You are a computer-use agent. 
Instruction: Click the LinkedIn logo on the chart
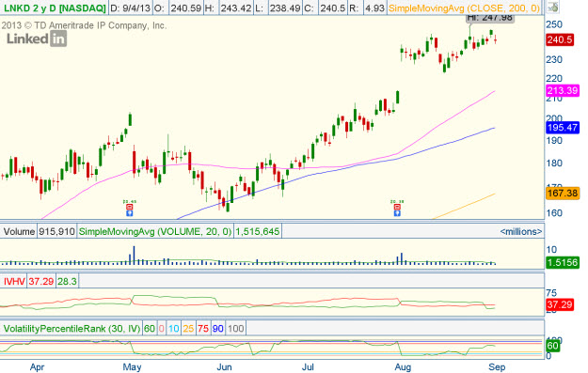coord(37,39)
